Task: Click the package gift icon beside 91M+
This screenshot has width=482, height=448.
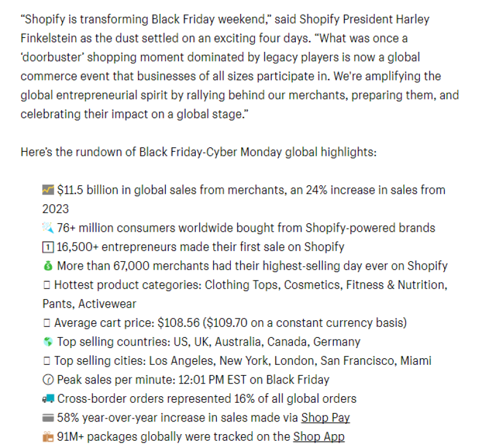Action: 48,437
